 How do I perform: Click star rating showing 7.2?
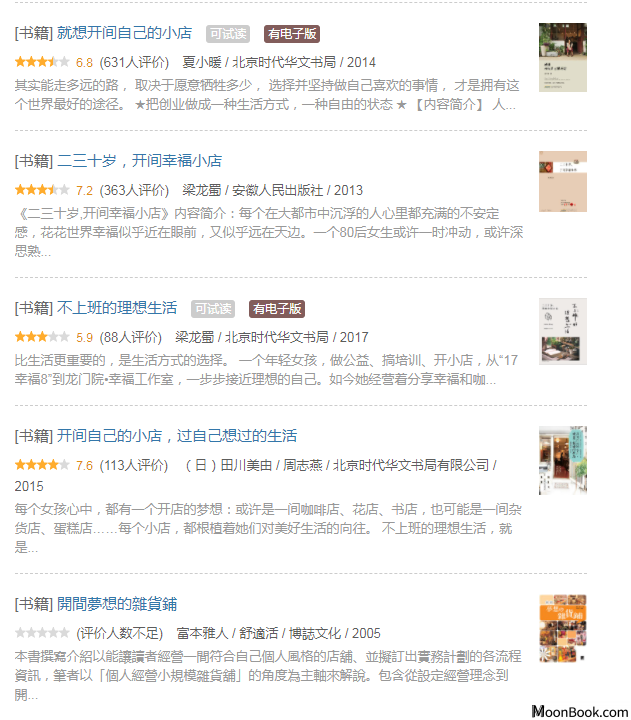(x=42, y=190)
